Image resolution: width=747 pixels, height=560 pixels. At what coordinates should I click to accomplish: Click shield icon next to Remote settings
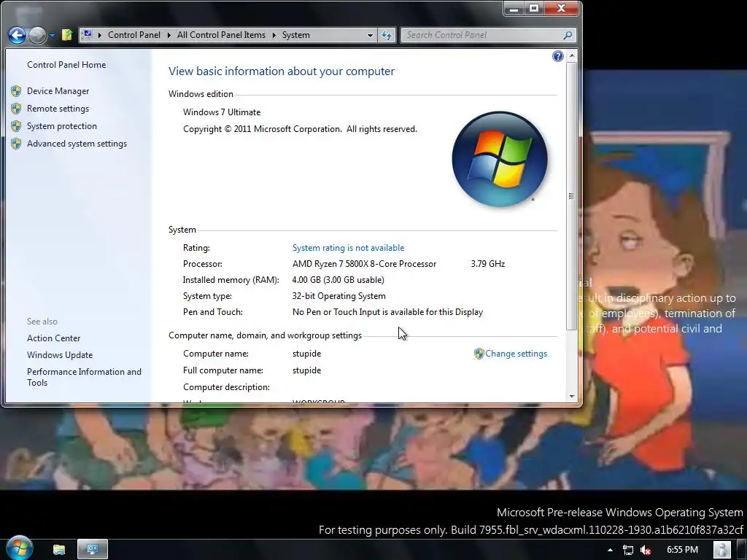(16, 109)
